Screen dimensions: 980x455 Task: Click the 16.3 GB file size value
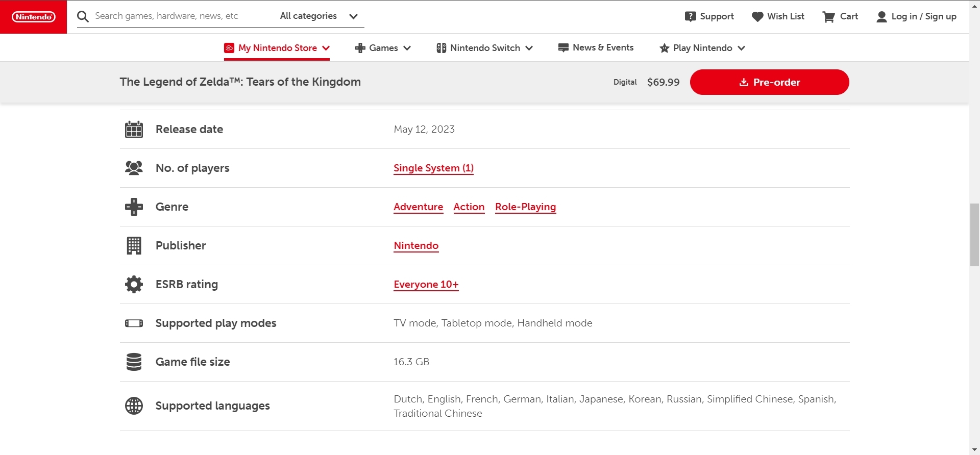(x=411, y=362)
